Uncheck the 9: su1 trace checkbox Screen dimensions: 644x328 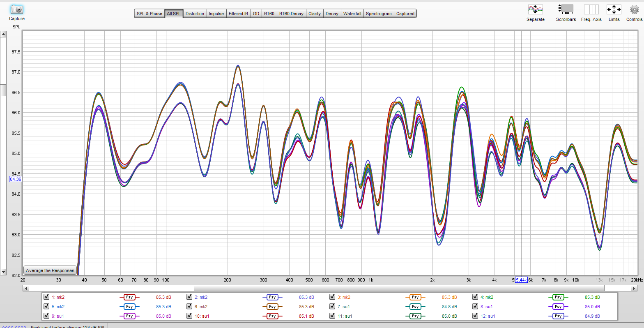[x=46, y=316]
